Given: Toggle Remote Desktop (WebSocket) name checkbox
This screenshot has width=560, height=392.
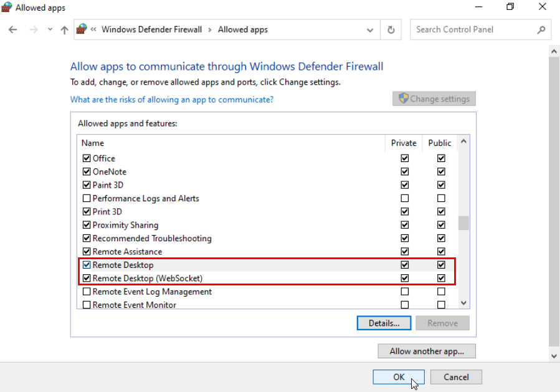Looking at the screenshot, I should click(x=87, y=278).
